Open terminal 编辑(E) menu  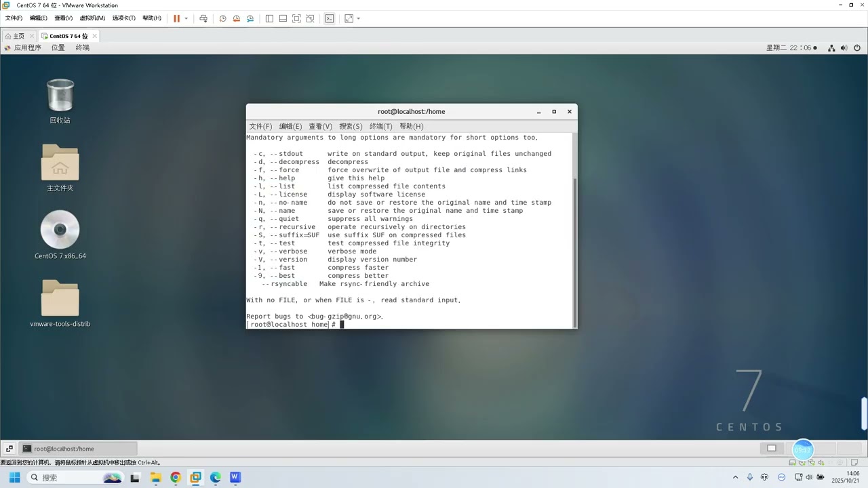coord(290,126)
